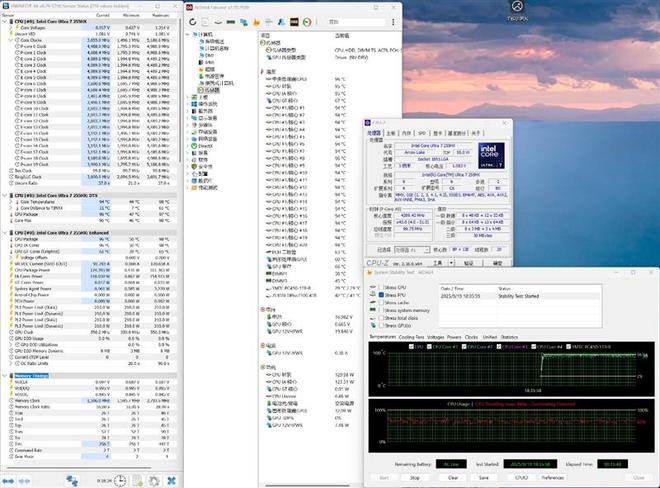
Task: Click the HWiNFO log file icon
Action: [x=137, y=480]
